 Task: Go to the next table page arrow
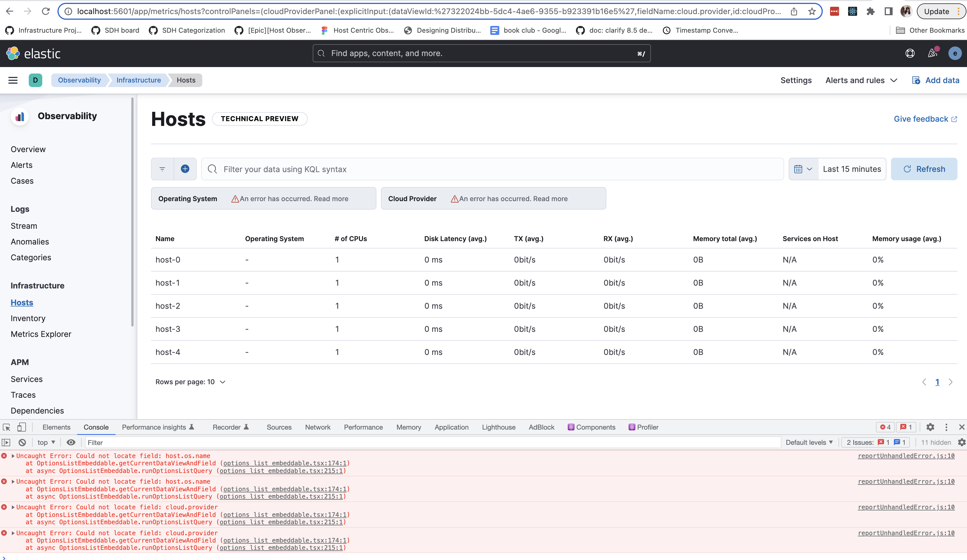(x=950, y=382)
